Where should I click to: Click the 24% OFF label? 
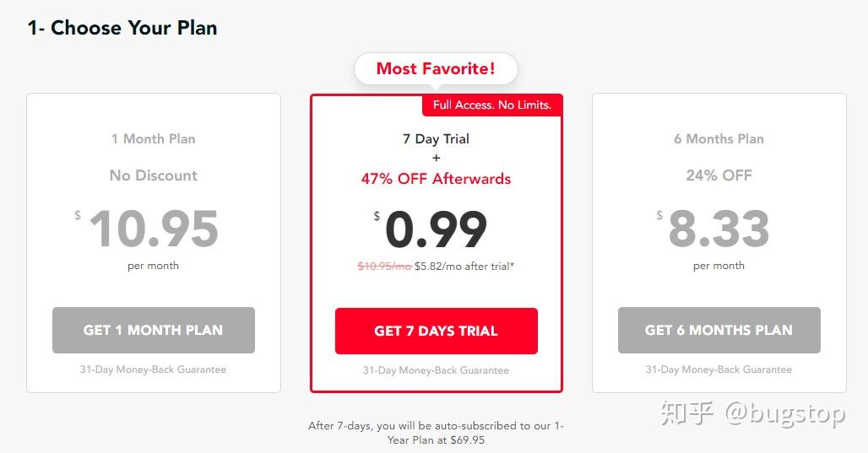[x=719, y=175]
